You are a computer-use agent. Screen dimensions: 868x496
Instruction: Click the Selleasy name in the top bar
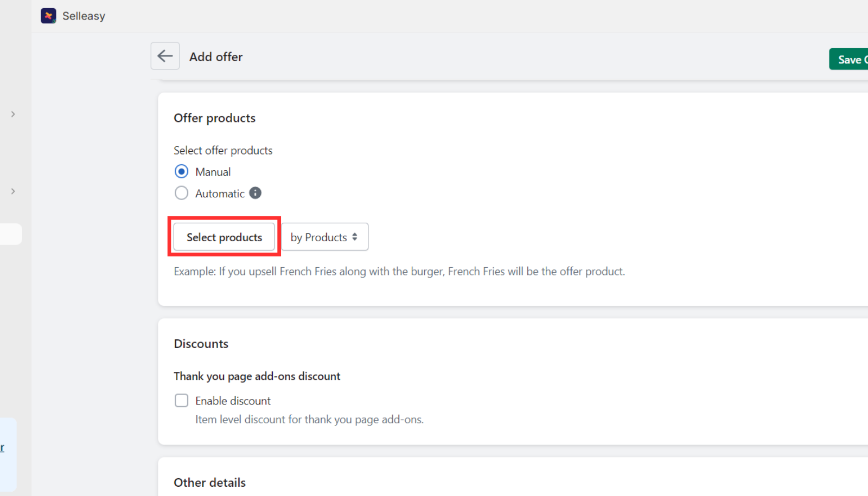pos(84,16)
